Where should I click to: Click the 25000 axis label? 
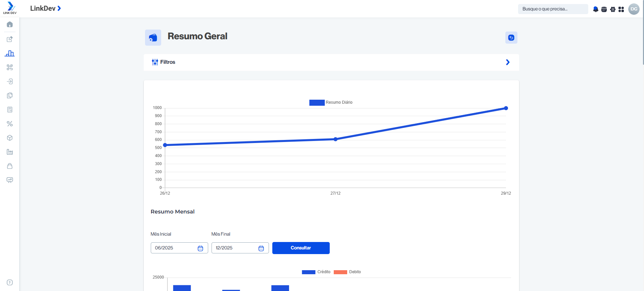(x=158, y=277)
